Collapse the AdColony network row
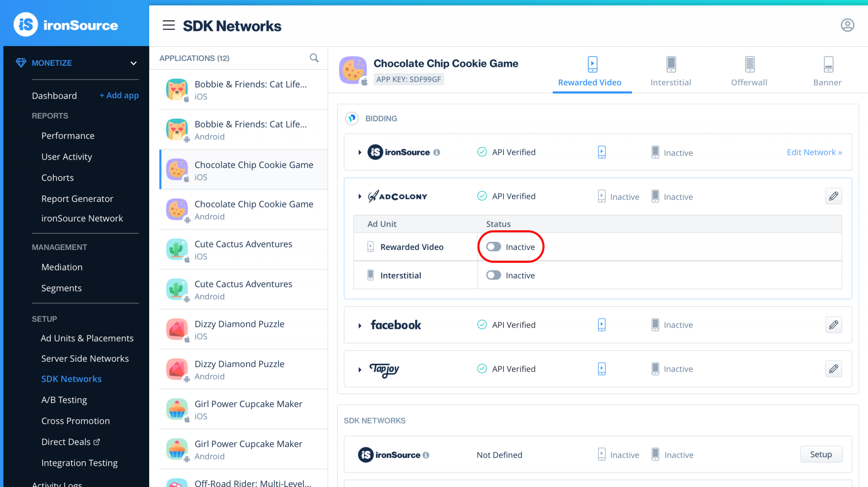The height and width of the screenshot is (487, 868). click(360, 196)
